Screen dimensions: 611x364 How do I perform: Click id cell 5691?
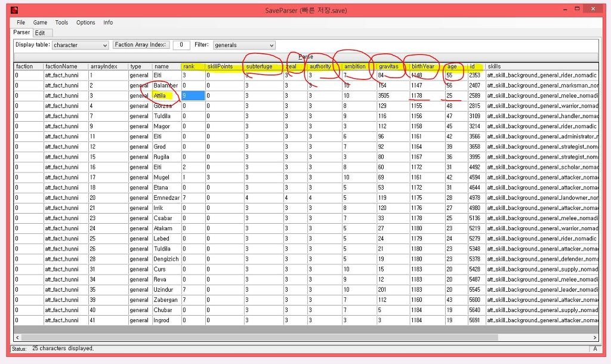476,320
